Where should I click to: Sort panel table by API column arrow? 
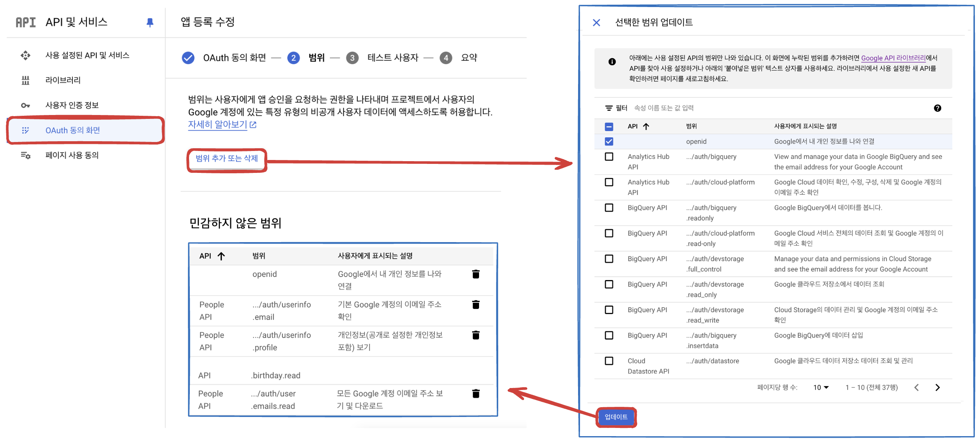(646, 126)
